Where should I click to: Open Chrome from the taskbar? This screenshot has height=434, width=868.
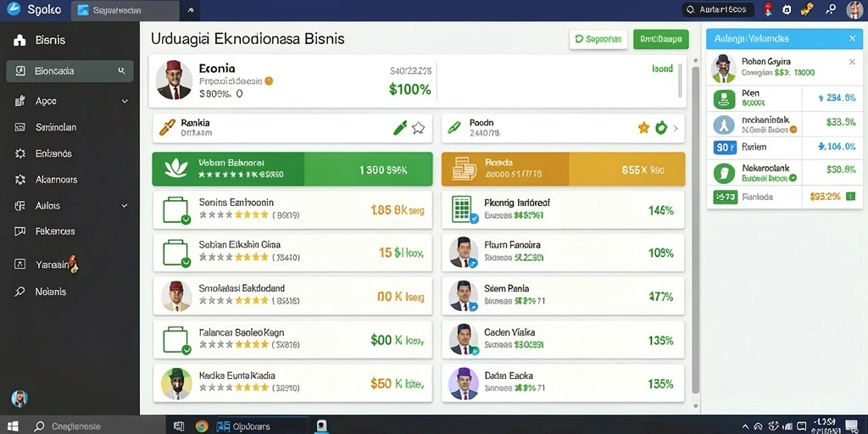coord(202,426)
